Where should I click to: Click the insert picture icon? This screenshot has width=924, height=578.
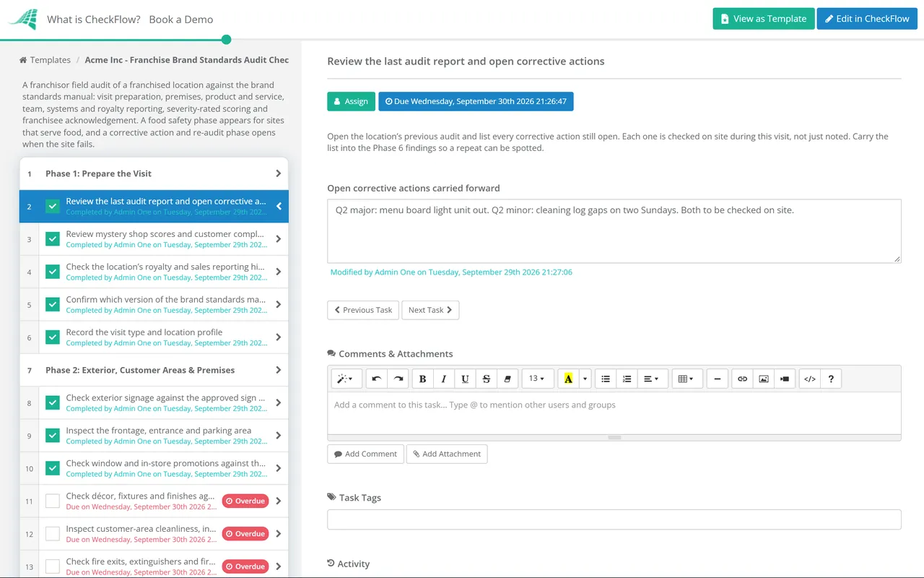click(764, 379)
